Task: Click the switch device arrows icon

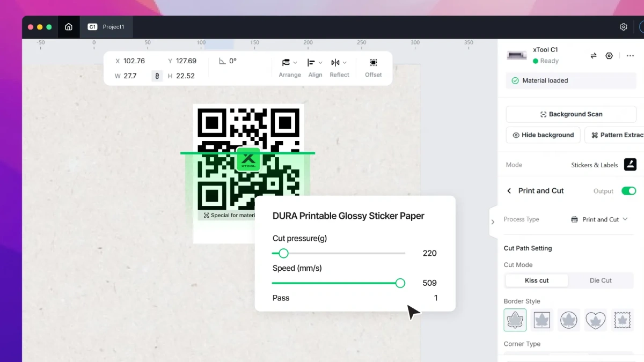Action: click(x=594, y=56)
